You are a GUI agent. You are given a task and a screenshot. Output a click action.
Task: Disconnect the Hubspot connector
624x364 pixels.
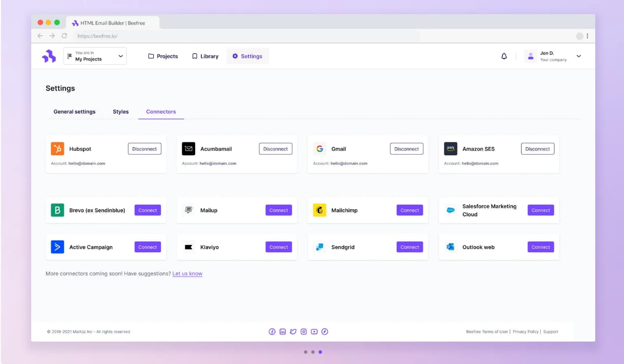tap(144, 149)
